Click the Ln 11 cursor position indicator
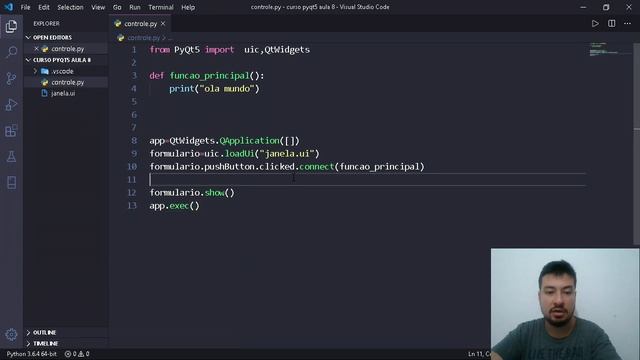Viewport: 640px width, 360px height. [x=480, y=354]
